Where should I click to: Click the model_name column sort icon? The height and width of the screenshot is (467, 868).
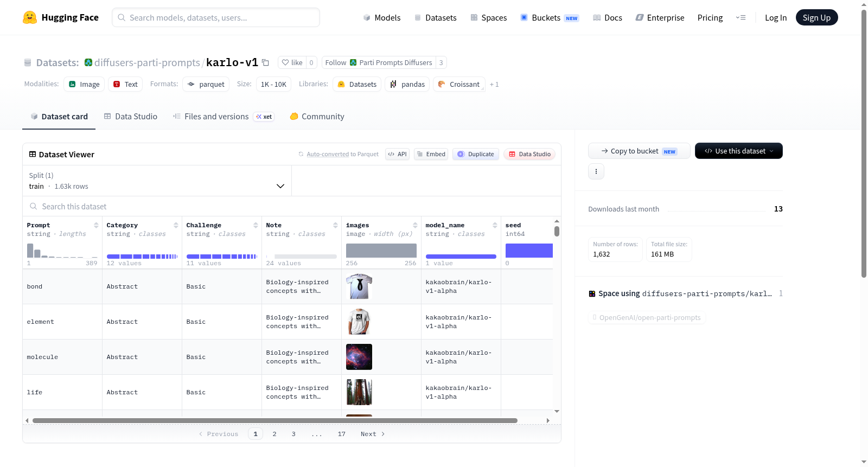point(495,225)
